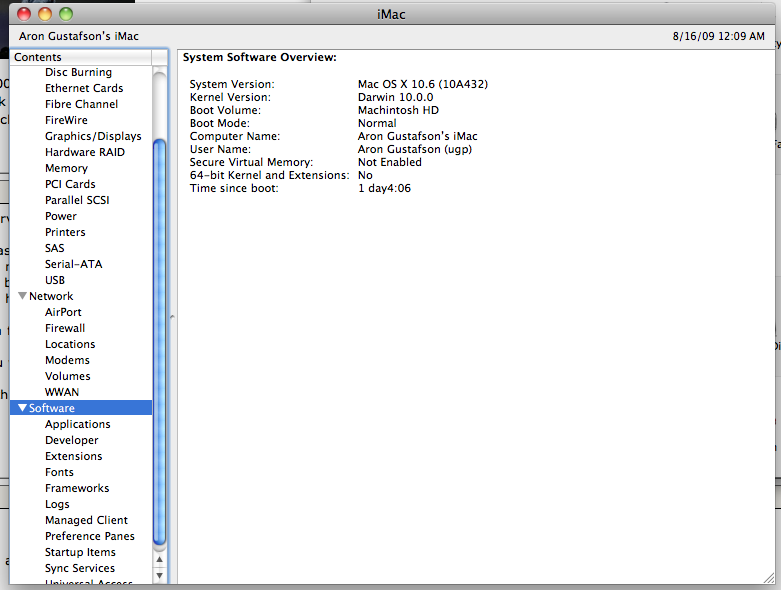
Task: Open AirPort under Network
Action: click(x=63, y=312)
